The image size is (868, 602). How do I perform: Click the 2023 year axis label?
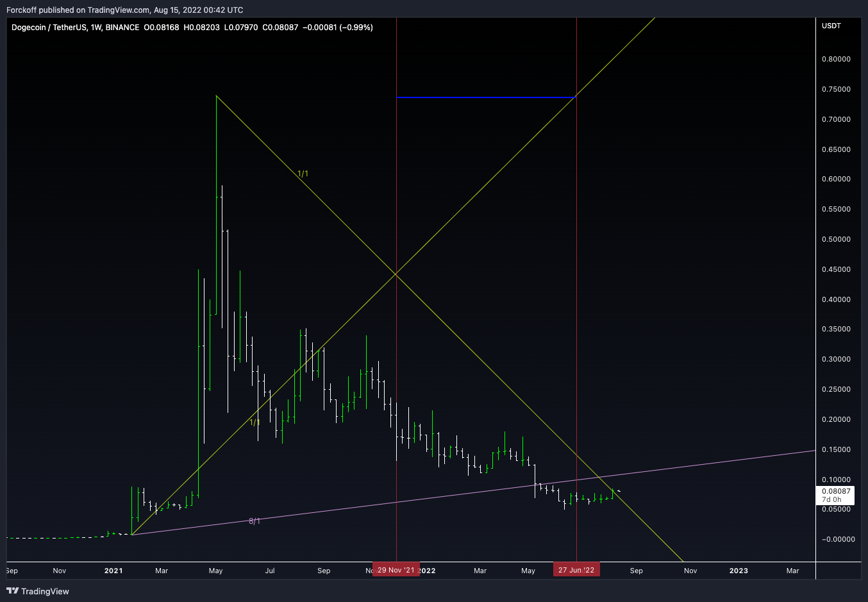(x=739, y=571)
